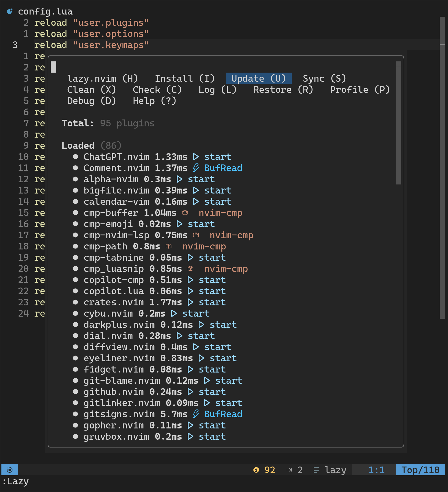448x492 pixels.
Task: Click the Top/110 scroll indicator
Action: coord(420,470)
